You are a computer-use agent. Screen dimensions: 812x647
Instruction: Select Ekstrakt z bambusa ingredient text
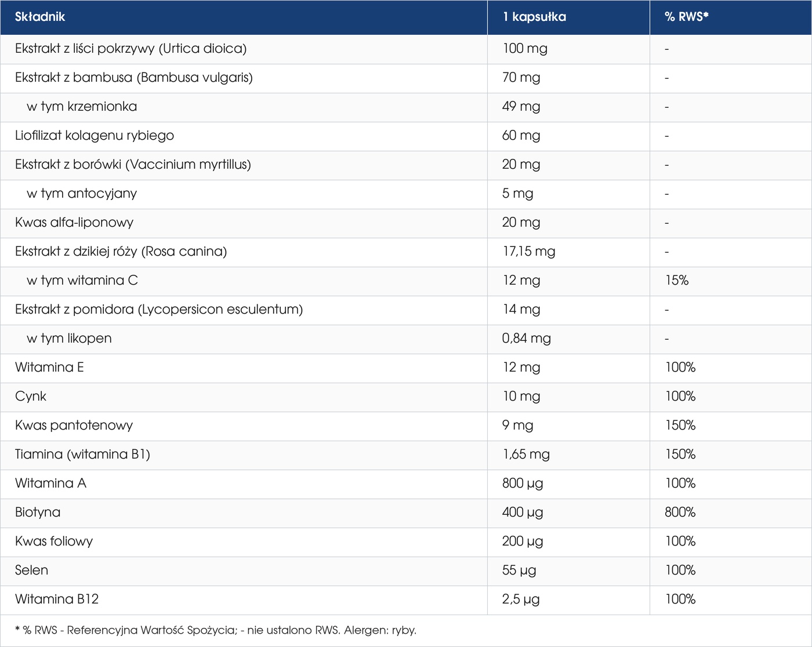134,78
